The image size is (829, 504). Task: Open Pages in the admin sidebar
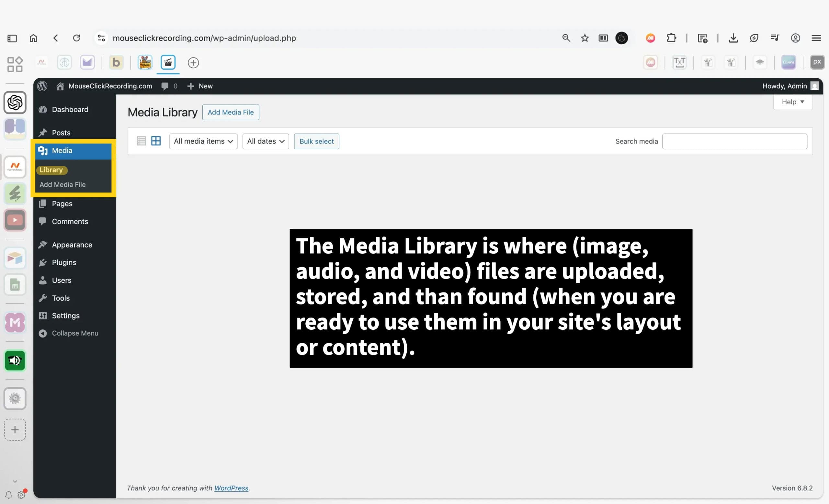tap(62, 203)
